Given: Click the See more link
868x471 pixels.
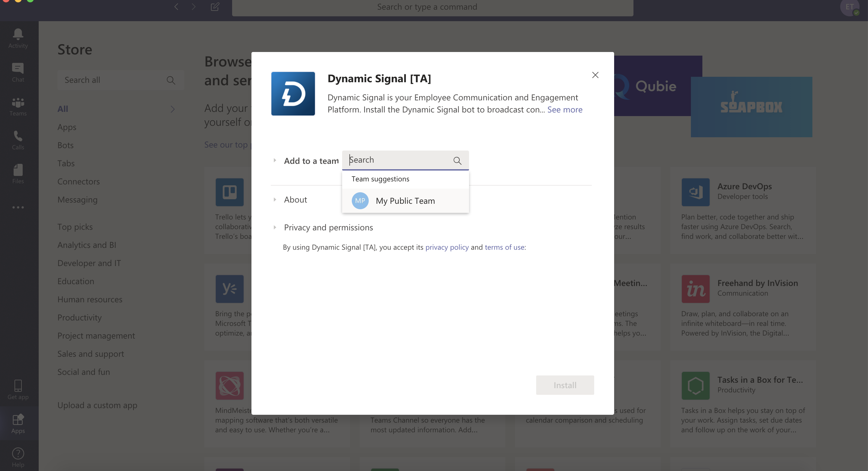Looking at the screenshot, I should click(x=565, y=109).
